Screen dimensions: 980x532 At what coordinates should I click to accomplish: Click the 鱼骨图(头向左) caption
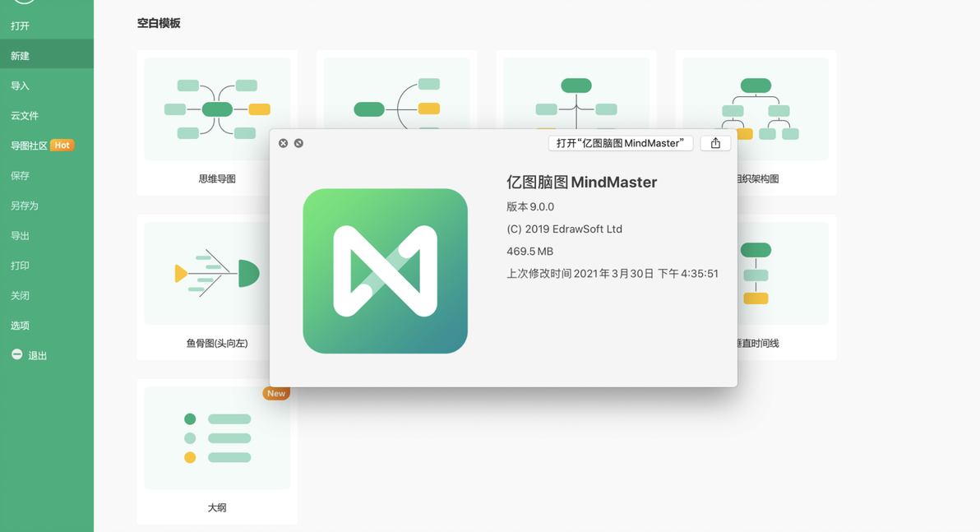pyautogui.click(x=217, y=343)
